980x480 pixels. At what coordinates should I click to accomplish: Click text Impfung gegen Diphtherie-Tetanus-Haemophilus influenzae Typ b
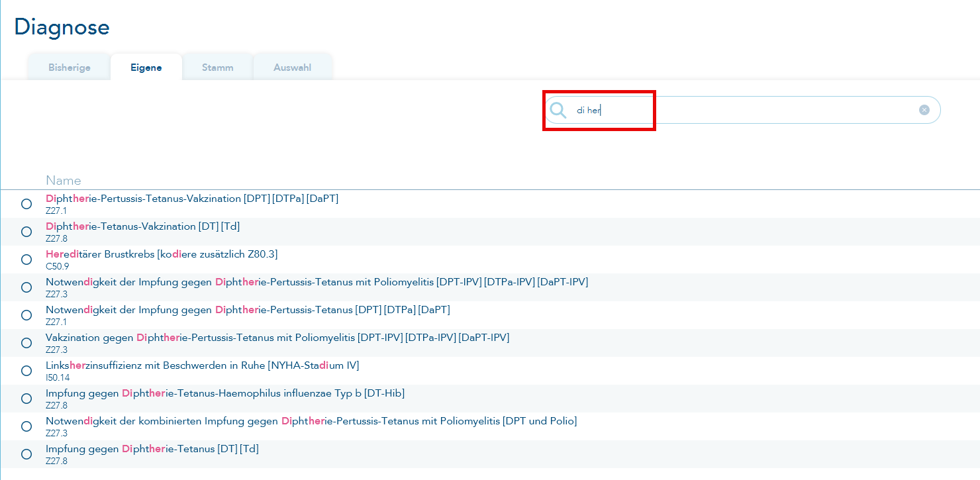click(203, 393)
